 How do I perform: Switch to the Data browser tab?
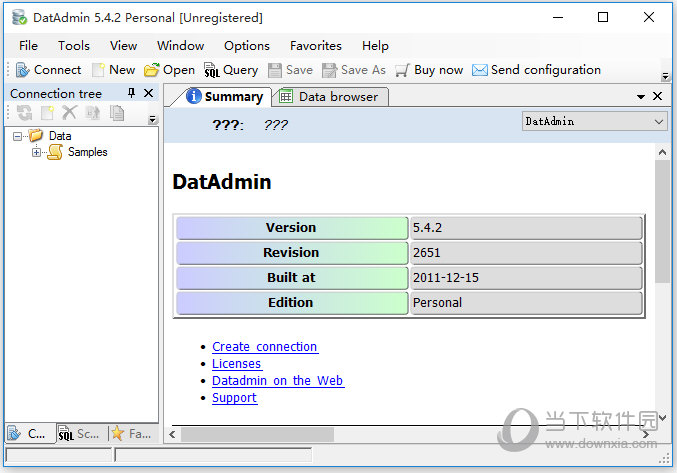pos(329,97)
